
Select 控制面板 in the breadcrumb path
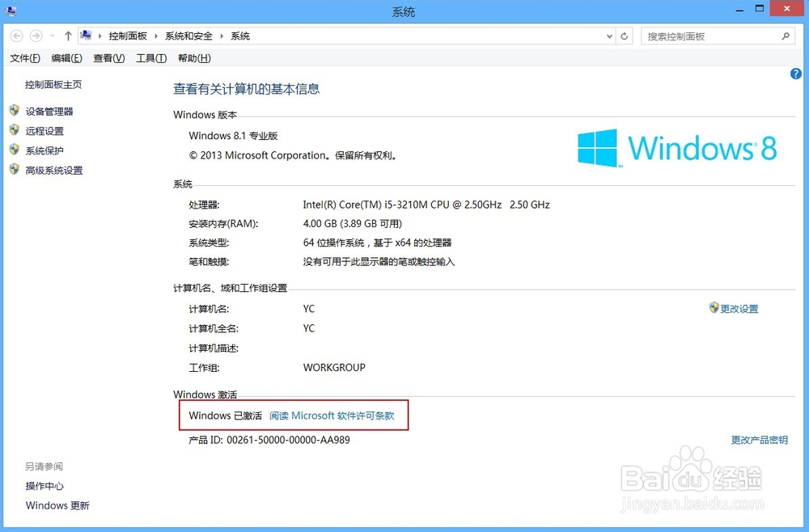point(128,36)
